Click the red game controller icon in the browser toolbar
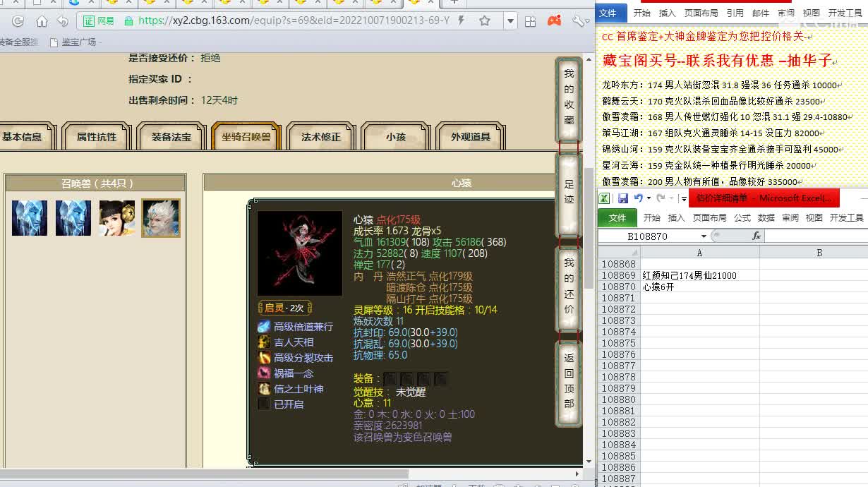The height and width of the screenshot is (487, 868). pyautogui.click(x=555, y=21)
